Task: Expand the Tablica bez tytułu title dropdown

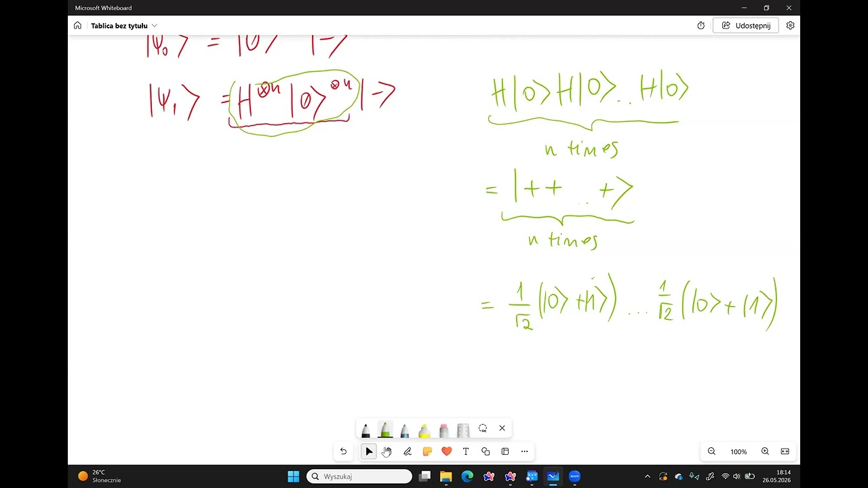Action: tap(155, 26)
